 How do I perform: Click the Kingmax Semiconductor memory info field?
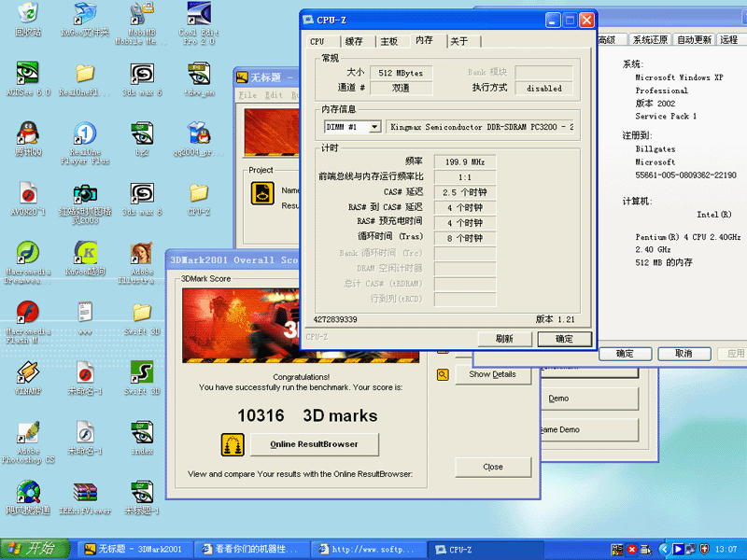coord(481,127)
